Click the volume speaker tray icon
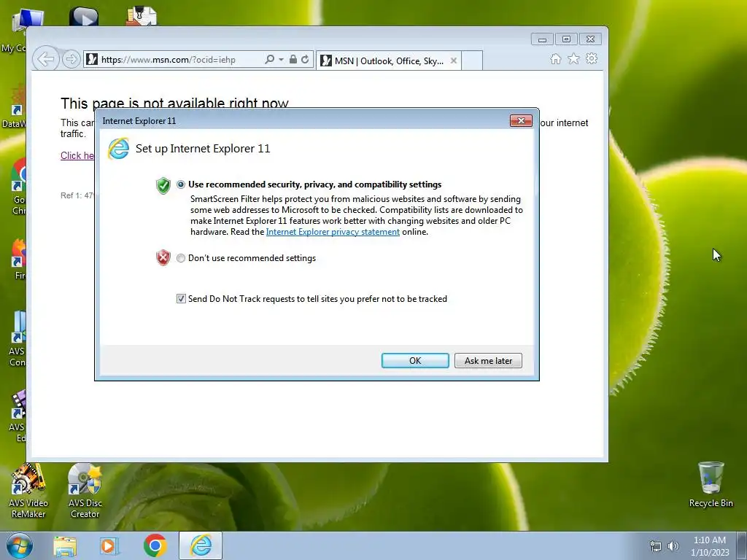This screenshot has width=747, height=560. (673, 546)
